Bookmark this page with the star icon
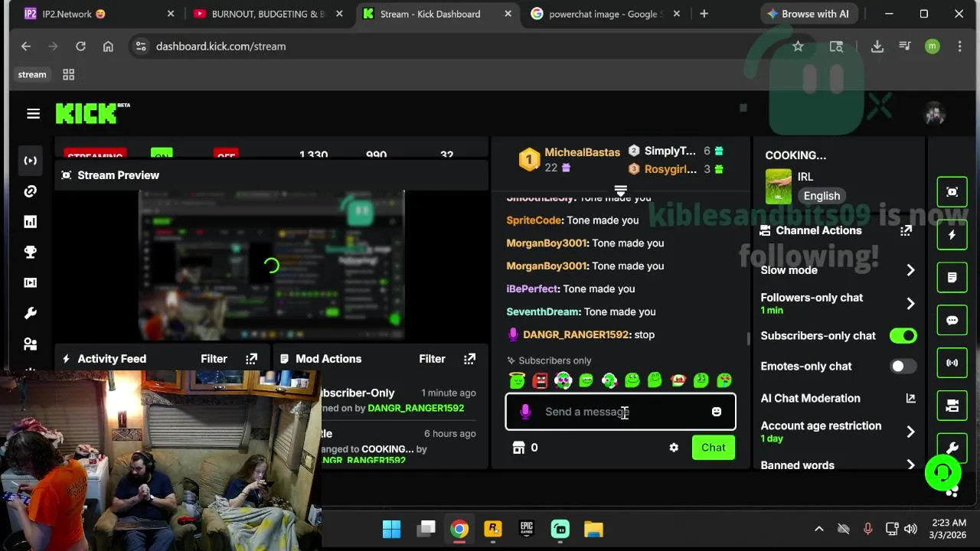 pos(798,47)
